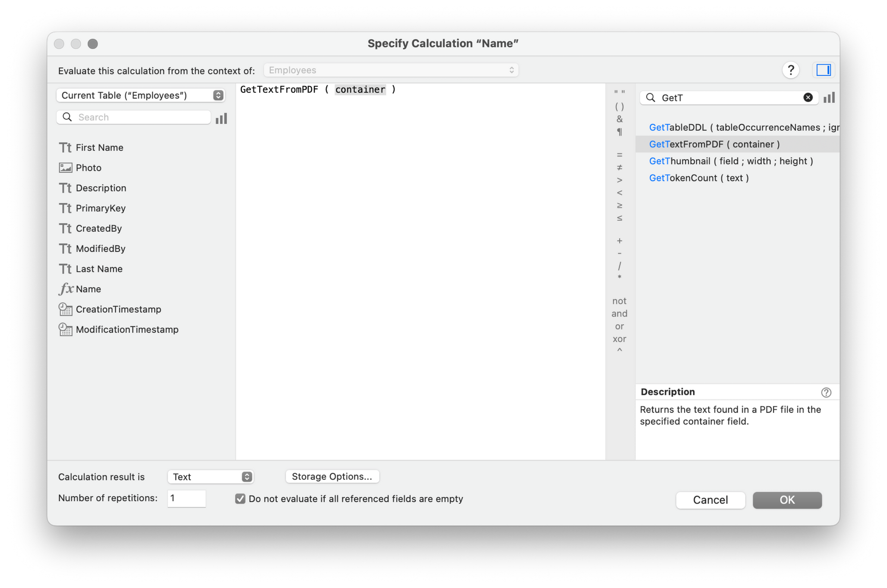Insert the 'xor' logical operator

619,339
